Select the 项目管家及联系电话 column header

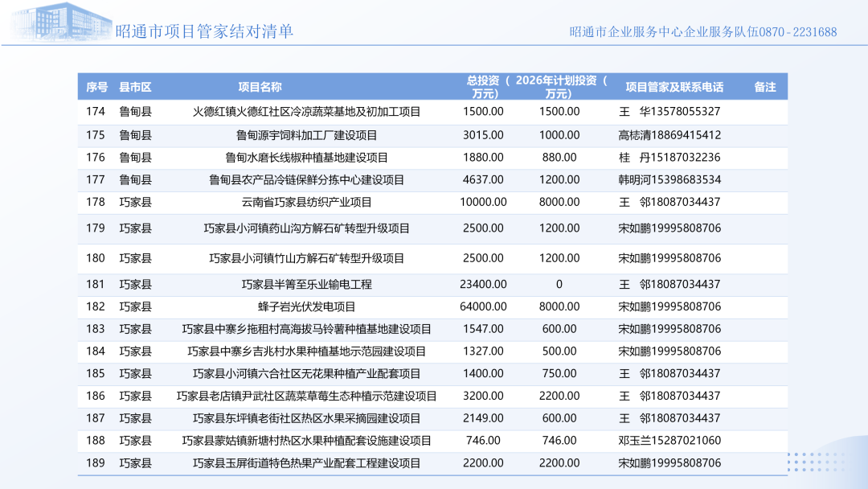click(674, 87)
